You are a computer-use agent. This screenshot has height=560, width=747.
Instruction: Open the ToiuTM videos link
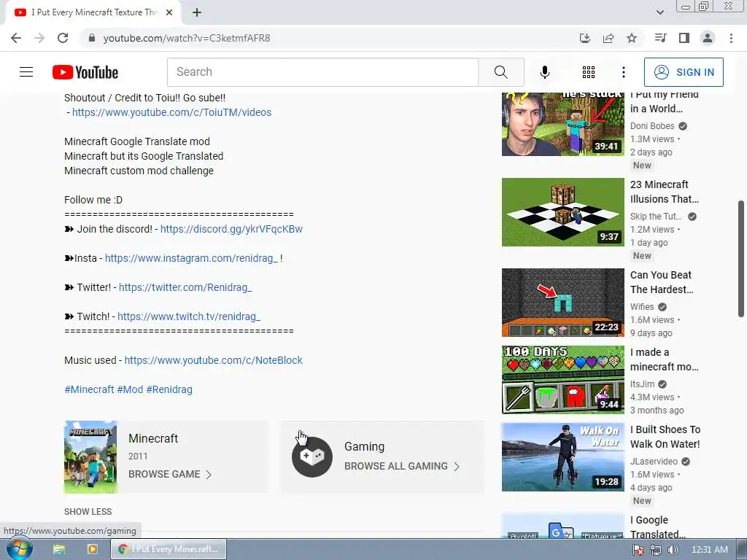(171, 112)
